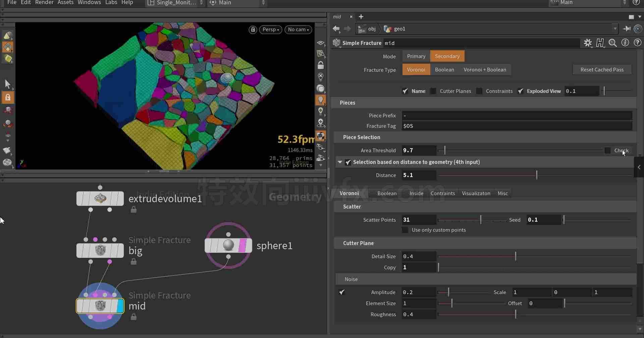This screenshot has height=338, width=644.
Task: Set Mode to Secondary
Action: click(x=447, y=56)
